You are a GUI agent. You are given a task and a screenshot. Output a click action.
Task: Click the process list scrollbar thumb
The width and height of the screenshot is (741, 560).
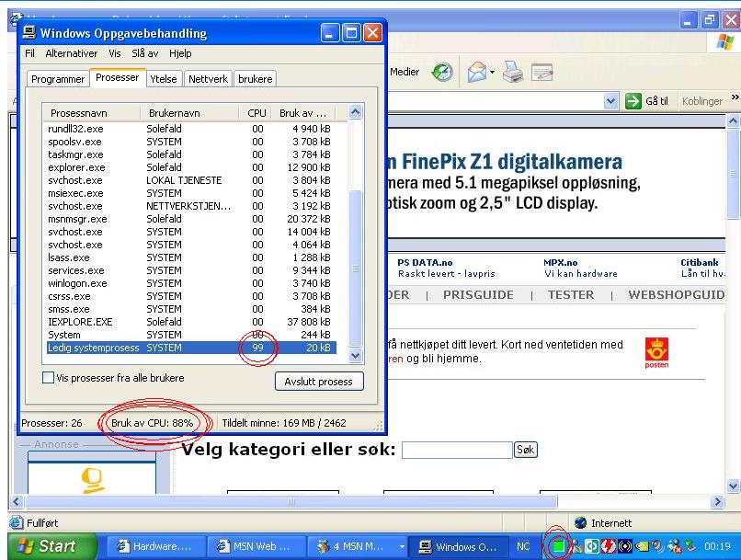click(x=356, y=269)
